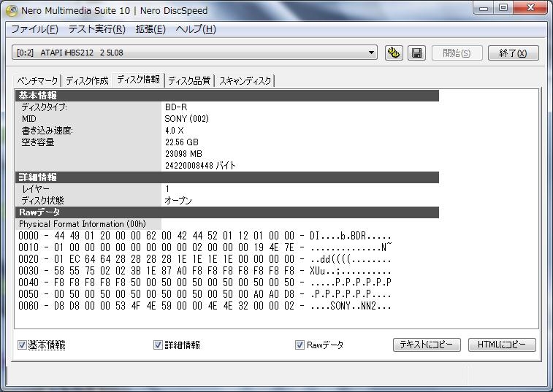Close the Nero DiscSpeed window
Viewport: 553px width, 392px height.
[x=530, y=9]
